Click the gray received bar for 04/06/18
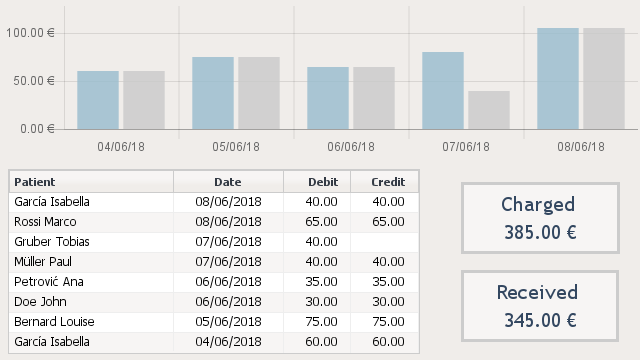 click(144, 100)
